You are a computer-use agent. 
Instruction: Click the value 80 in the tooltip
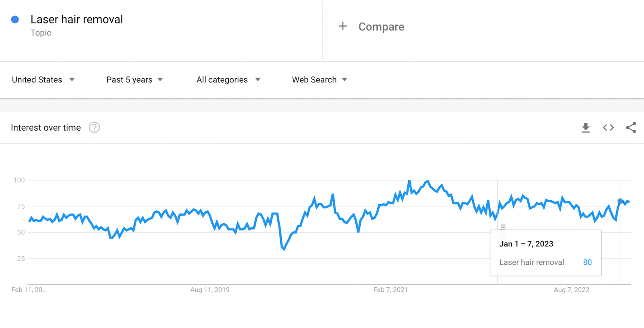click(587, 262)
